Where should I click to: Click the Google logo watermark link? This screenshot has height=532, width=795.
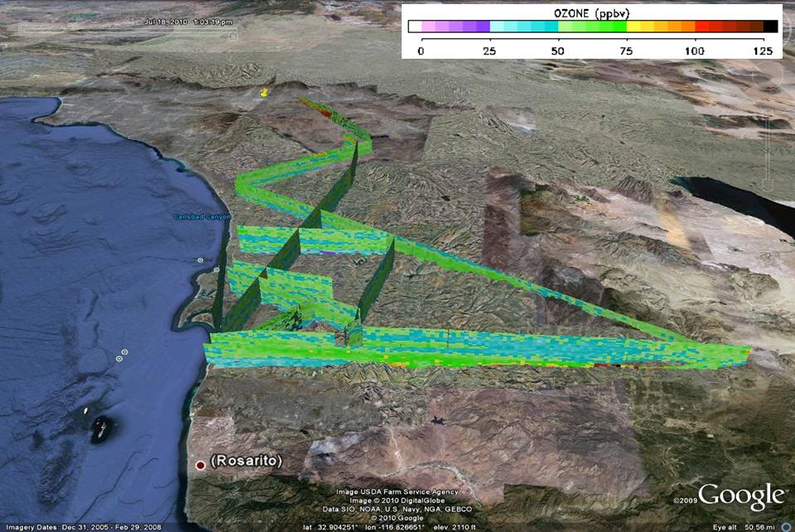click(742, 496)
